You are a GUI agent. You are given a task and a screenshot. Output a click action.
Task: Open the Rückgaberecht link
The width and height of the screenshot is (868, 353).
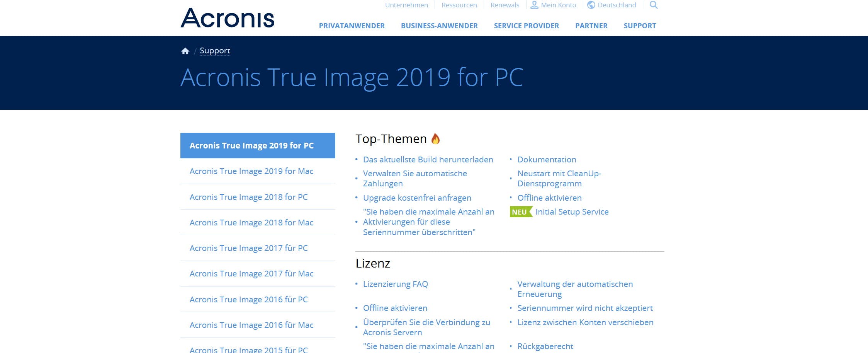click(x=545, y=346)
